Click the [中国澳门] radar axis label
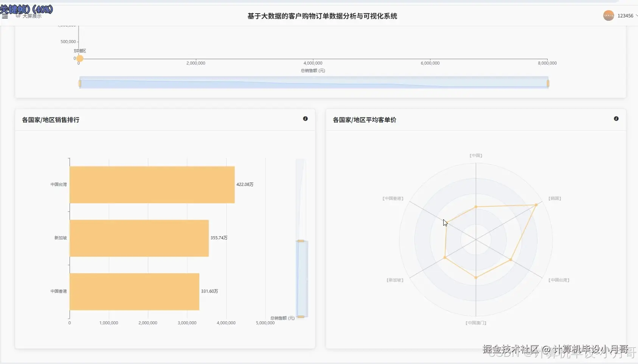 [476, 323]
